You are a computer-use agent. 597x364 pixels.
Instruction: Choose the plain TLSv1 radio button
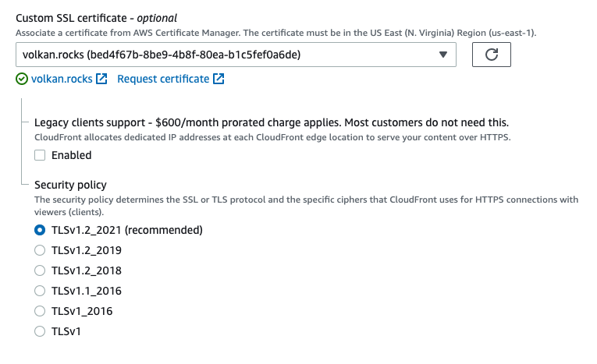(40, 331)
